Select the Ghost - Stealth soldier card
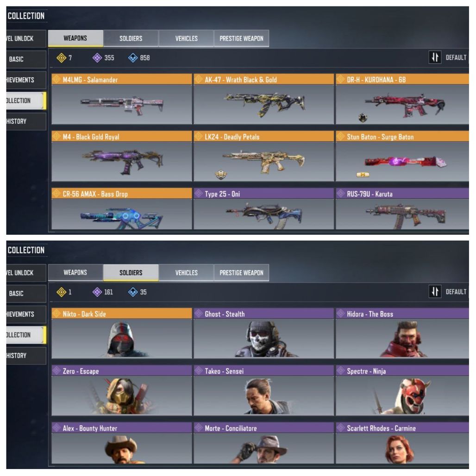Image resolution: width=476 pixels, height=476 pixels. coord(264,333)
